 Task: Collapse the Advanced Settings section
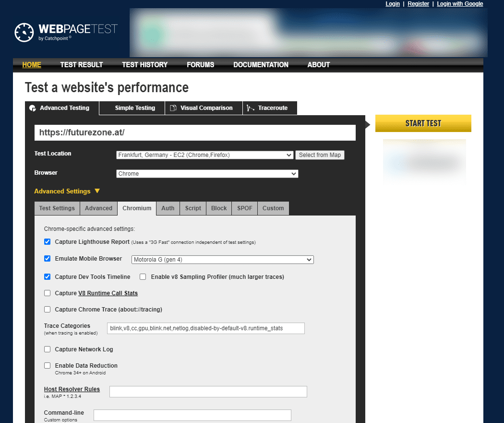click(x=67, y=191)
